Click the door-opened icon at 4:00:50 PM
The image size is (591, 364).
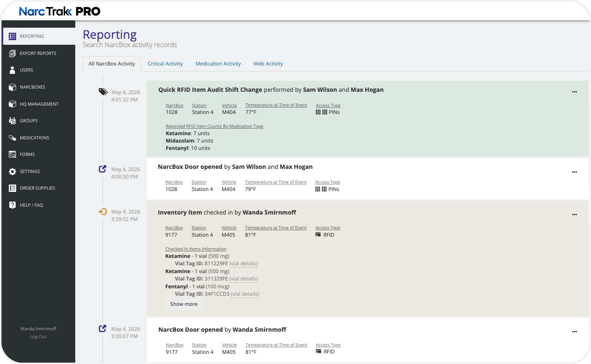[103, 169]
